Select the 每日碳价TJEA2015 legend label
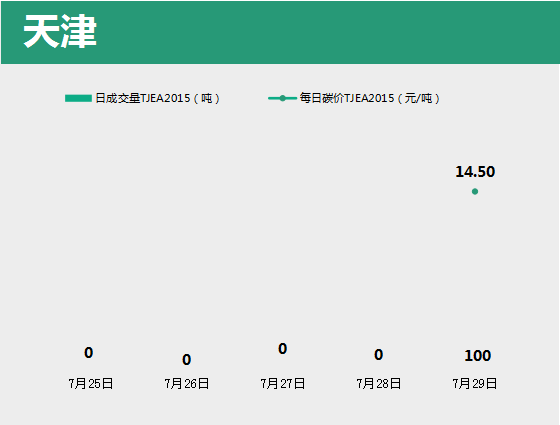This screenshot has width=560, height=425. click(x=370, y=98)
